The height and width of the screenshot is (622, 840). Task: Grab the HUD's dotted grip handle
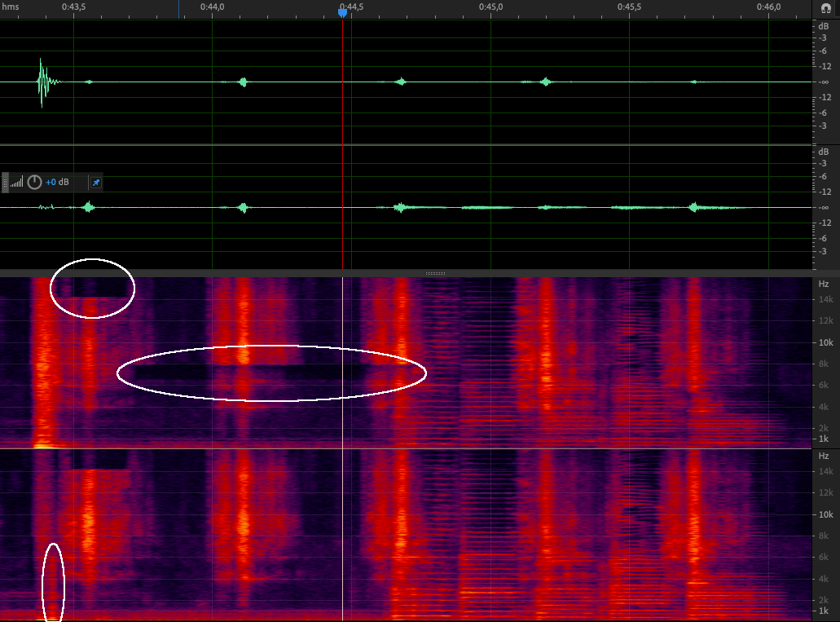[x=5, y=183]
